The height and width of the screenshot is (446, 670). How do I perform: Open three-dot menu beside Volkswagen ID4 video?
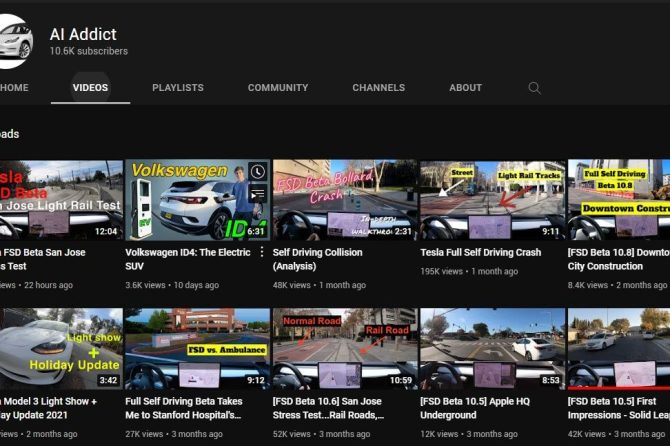click(263, 253)
